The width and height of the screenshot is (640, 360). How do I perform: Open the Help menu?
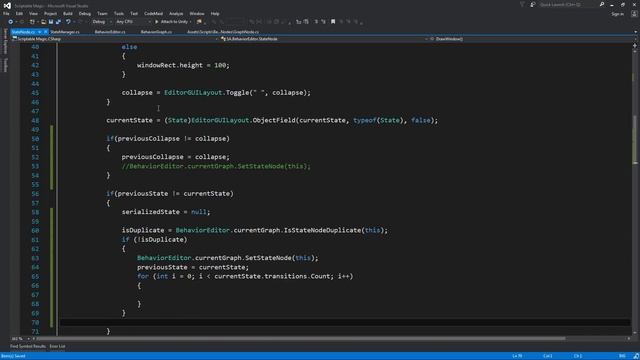215,14
